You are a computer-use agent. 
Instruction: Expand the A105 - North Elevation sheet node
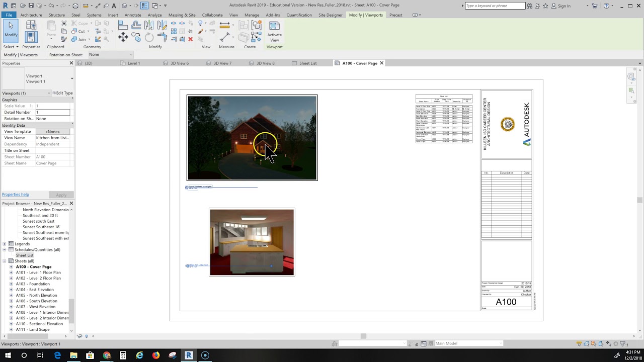[11, 295]
